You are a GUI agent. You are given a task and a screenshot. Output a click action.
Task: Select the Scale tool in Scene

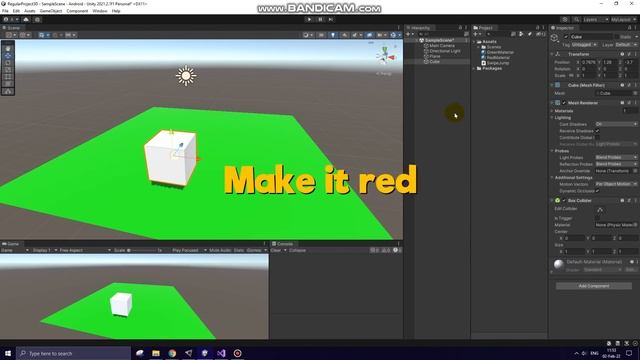pos(8,70)
